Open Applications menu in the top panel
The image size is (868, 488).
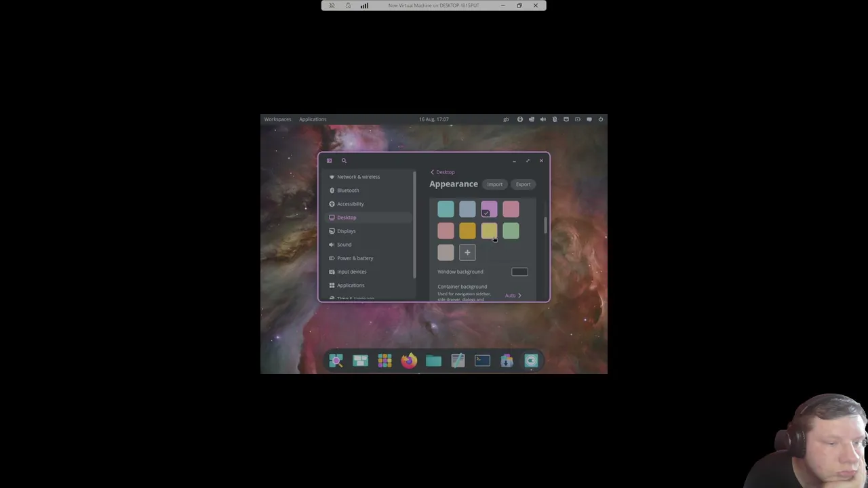[x=313, y=119]
